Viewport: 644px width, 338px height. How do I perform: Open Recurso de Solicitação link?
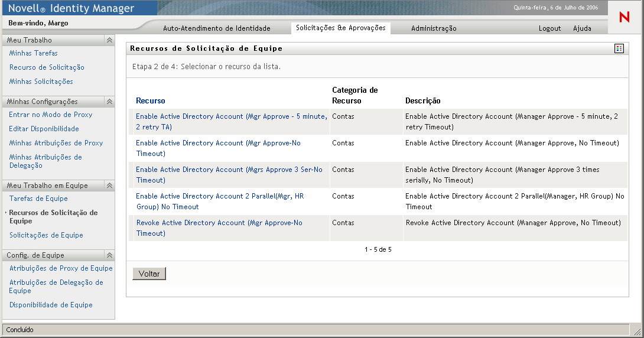click(47, 67)
